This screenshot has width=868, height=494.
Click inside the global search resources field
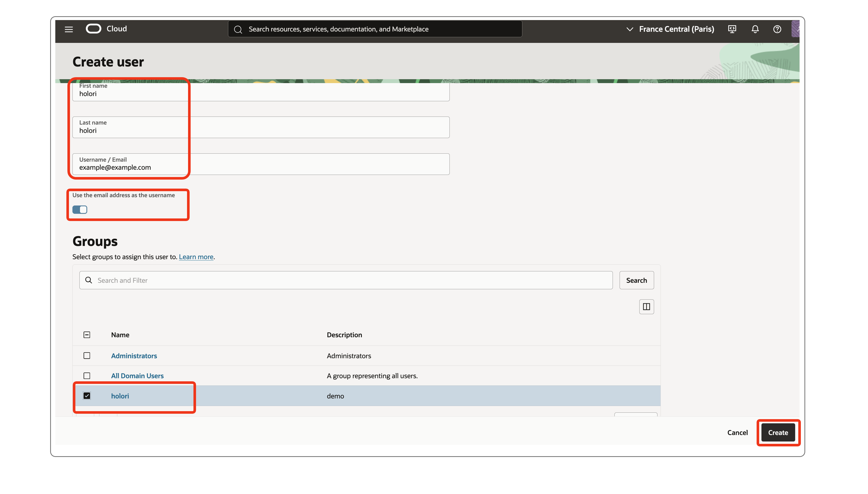373,29
